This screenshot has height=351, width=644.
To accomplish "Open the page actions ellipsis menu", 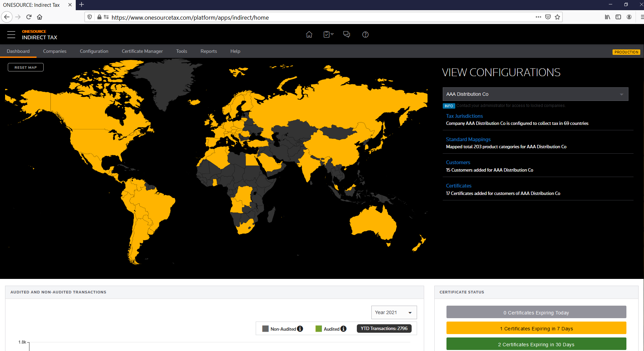I will tap(538, 17).
